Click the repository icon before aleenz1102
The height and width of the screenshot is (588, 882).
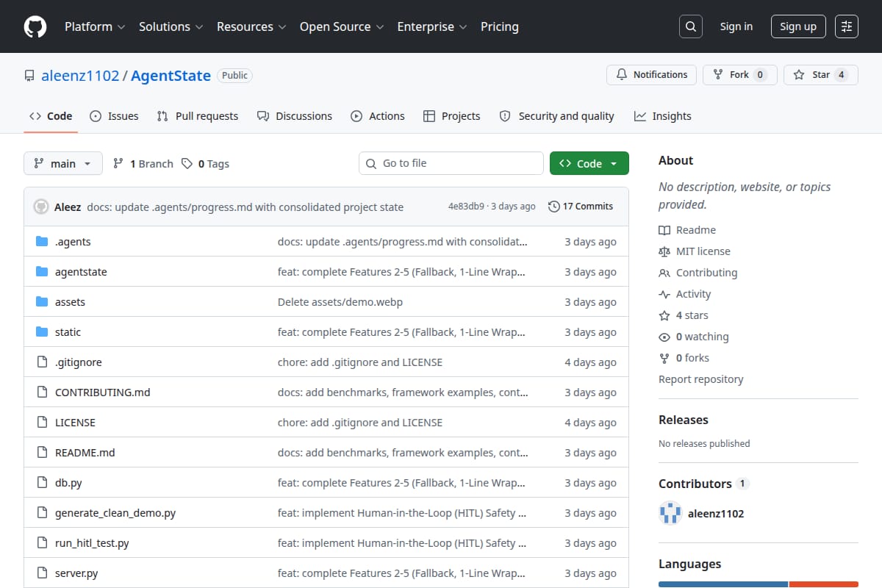(x=29, y=76)
